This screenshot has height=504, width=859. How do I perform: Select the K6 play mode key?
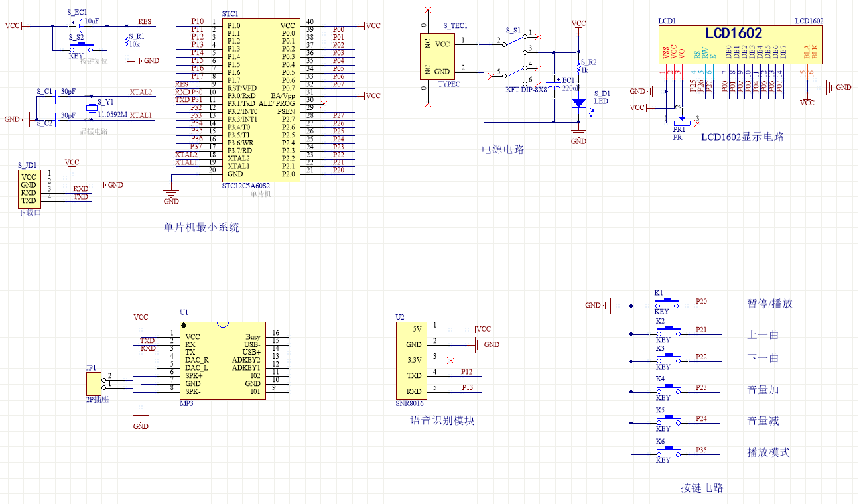coord(667,452)
